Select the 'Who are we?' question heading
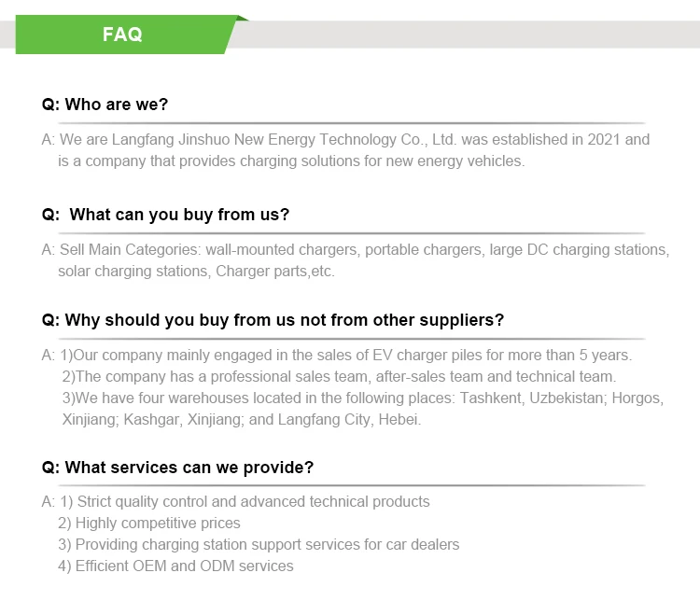Viewport: 700px width, 615px height. (x=105, y=105)
